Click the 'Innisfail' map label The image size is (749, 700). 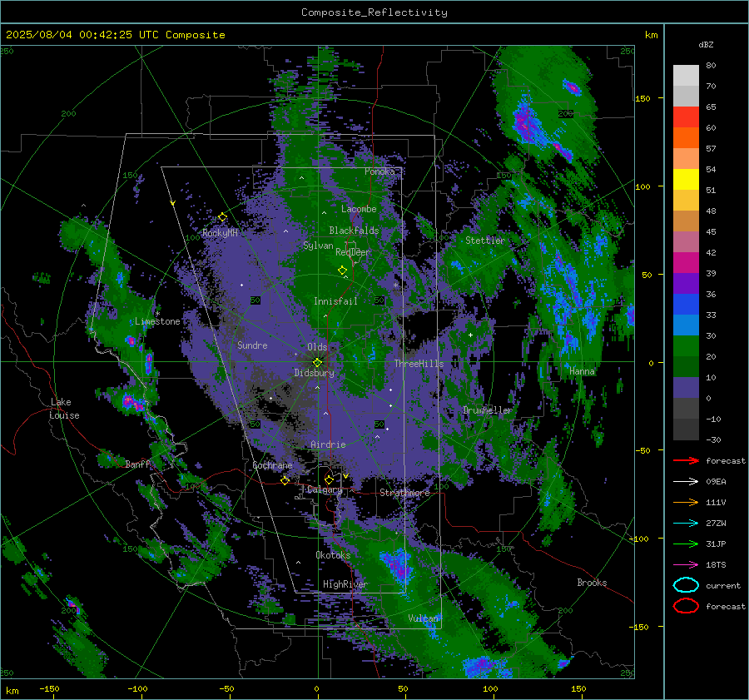tap(335, 301)
